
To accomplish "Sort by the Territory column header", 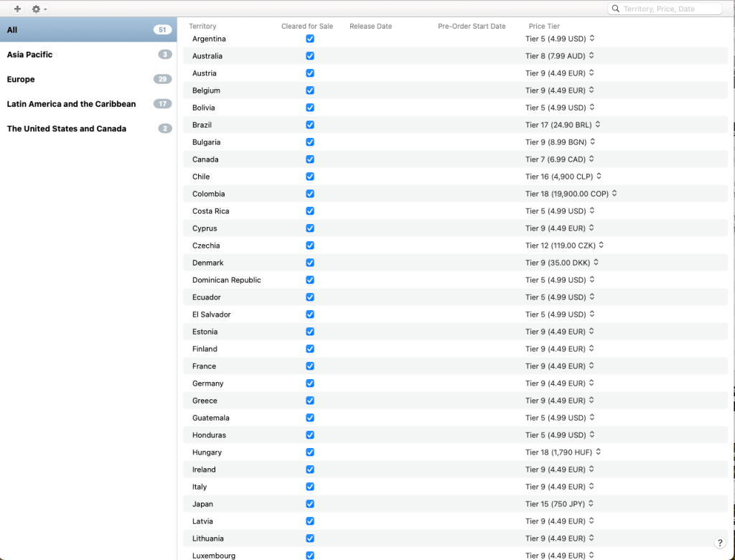I will click(x=202, y=27).
